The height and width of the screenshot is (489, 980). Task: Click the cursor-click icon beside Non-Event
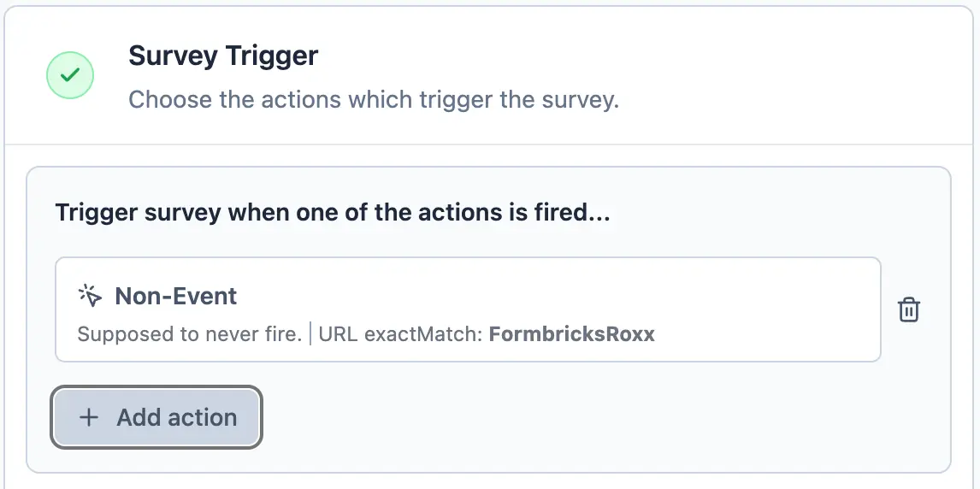click(90, 296)
